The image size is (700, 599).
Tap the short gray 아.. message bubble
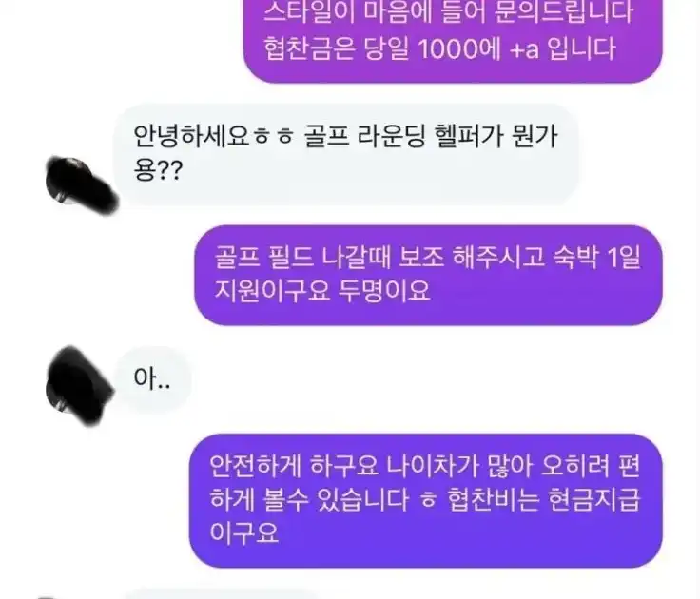(153, 379)
